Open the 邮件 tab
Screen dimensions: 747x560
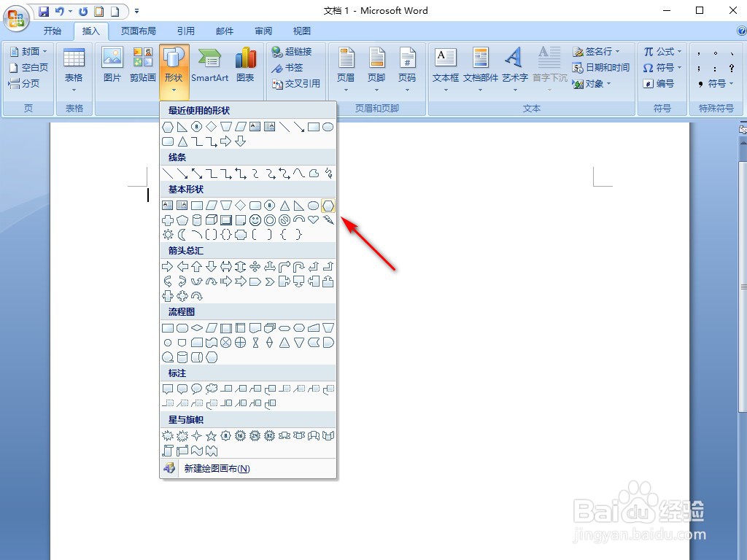tap(225, 31)
